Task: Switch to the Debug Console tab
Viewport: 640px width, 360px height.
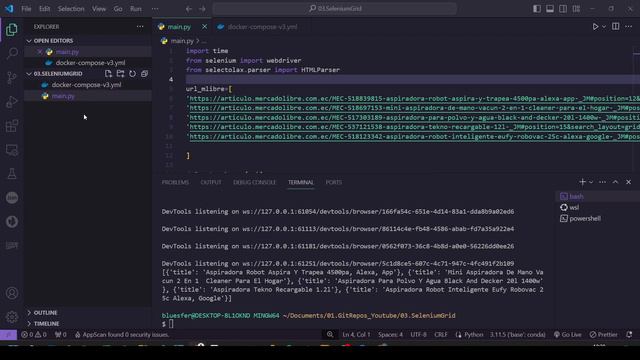Action: 255,182
